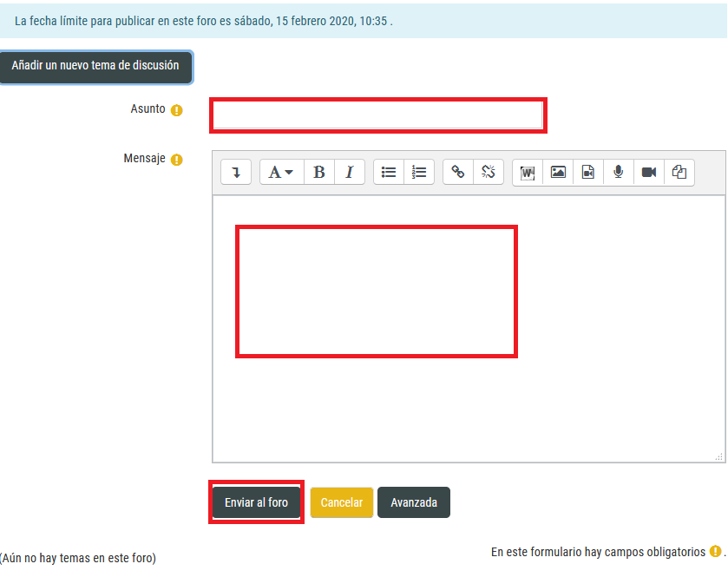Click the Word file import icon
This screenshot has width=728, height=577.
pyautogui.click(x=528, y=172)
